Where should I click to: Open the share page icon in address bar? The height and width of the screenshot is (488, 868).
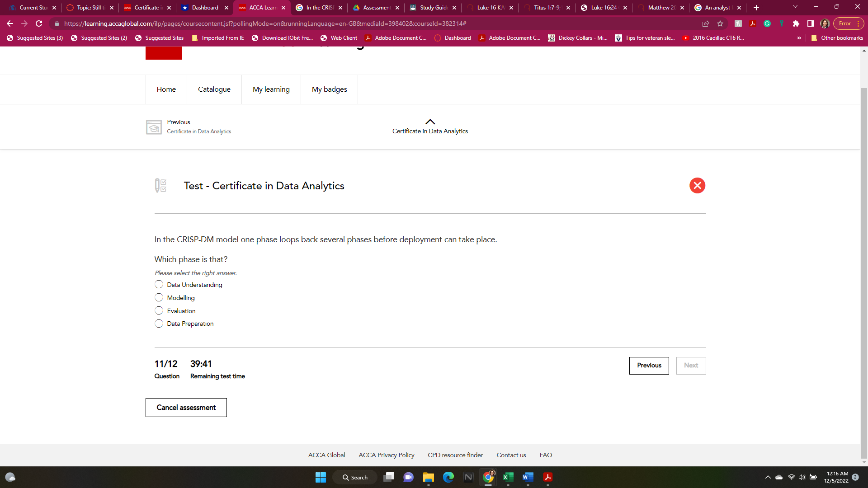(x=706, y=23)
